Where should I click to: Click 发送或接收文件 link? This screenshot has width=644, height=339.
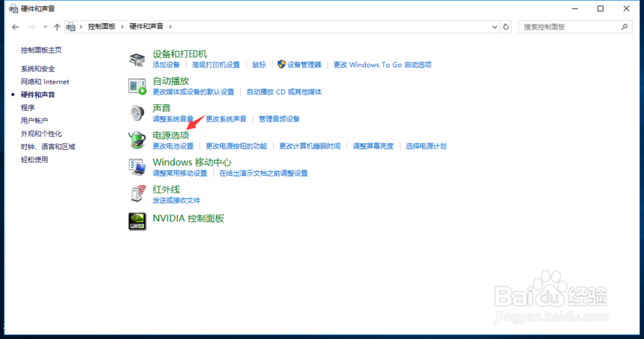(x=176, y=200)
